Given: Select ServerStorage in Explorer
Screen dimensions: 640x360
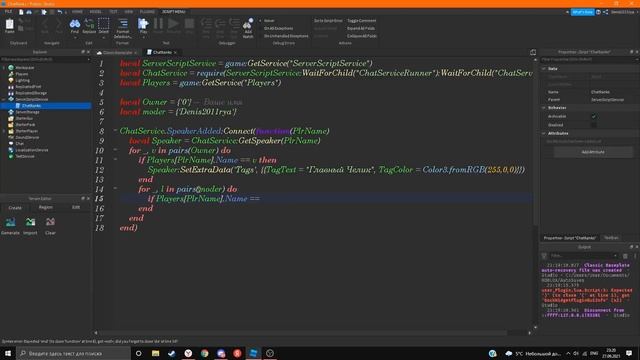Looking at the screenshot, I should 27,112.
